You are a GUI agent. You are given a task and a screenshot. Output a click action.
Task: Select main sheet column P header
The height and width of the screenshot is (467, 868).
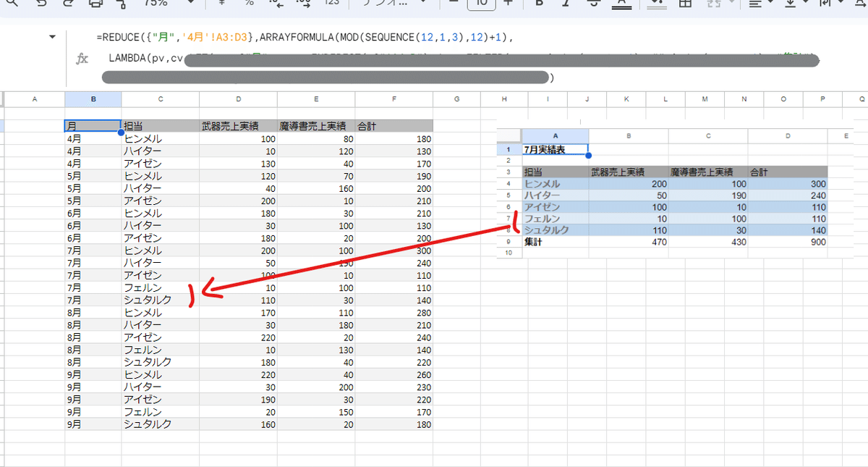pyautogui.click(x=823, y=98)
